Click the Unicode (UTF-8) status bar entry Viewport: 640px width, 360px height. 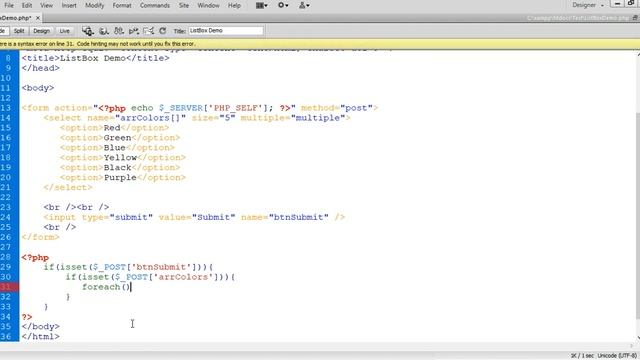point(617,356)
